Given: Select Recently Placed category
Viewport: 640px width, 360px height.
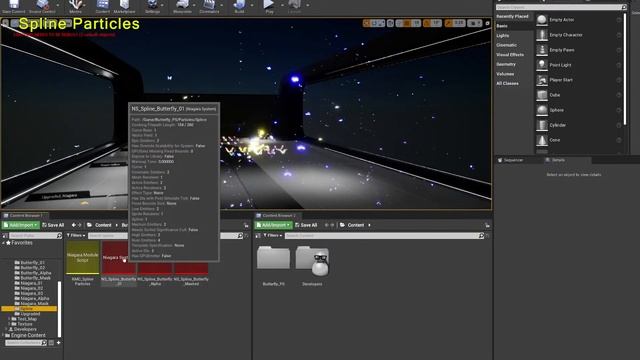Looking at the screenshot, I should coord(512,16).
